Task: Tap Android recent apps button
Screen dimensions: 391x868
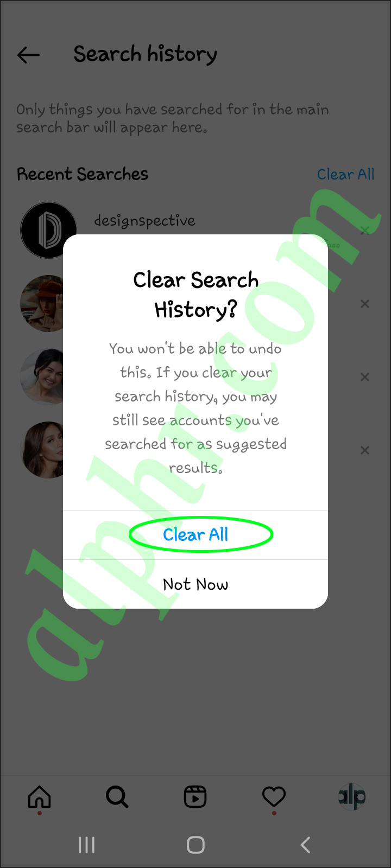Action: coord(86,845)
